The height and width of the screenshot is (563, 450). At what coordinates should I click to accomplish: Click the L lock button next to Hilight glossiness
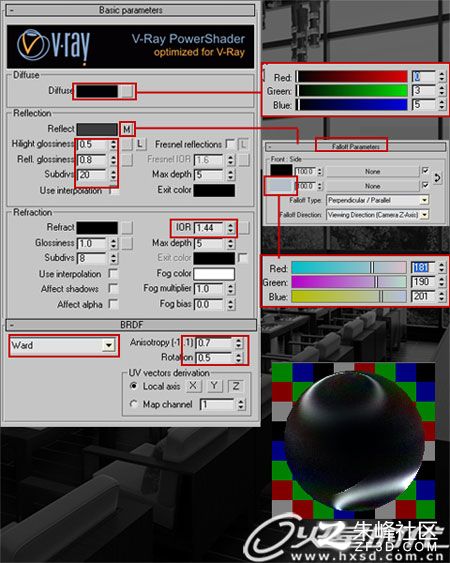pos(140,144)
